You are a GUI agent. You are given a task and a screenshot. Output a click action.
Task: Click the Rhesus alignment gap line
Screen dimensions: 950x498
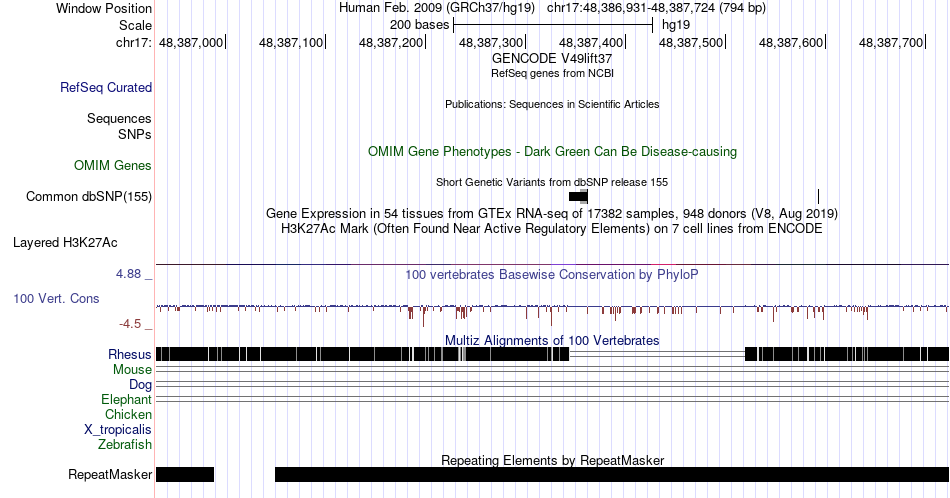(657, 354)
